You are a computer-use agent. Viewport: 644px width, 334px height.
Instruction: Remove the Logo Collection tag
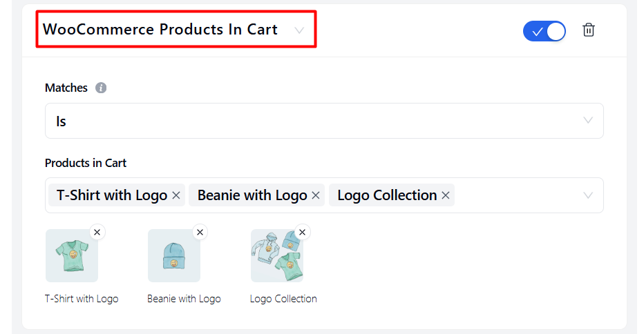tap(446, 196)
